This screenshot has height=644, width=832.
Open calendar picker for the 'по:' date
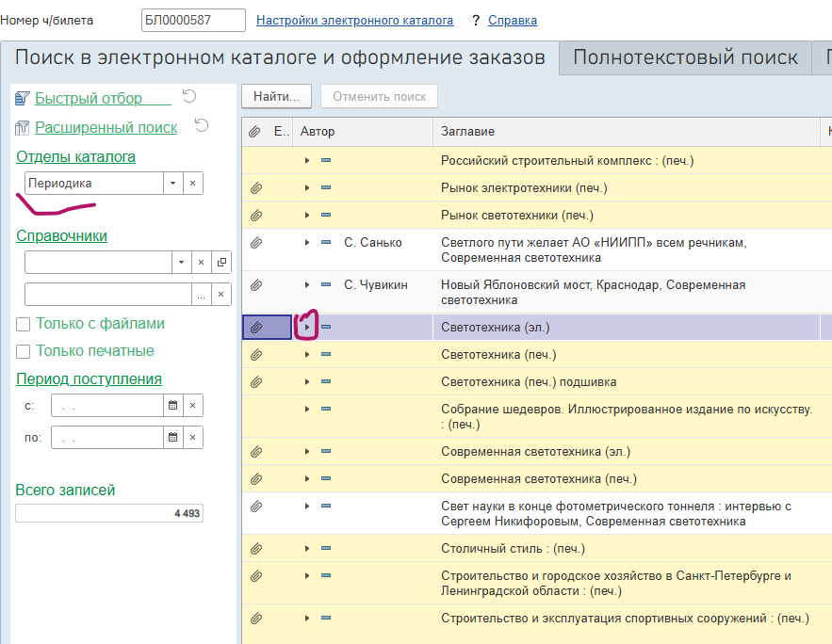(x=173, y=437)
